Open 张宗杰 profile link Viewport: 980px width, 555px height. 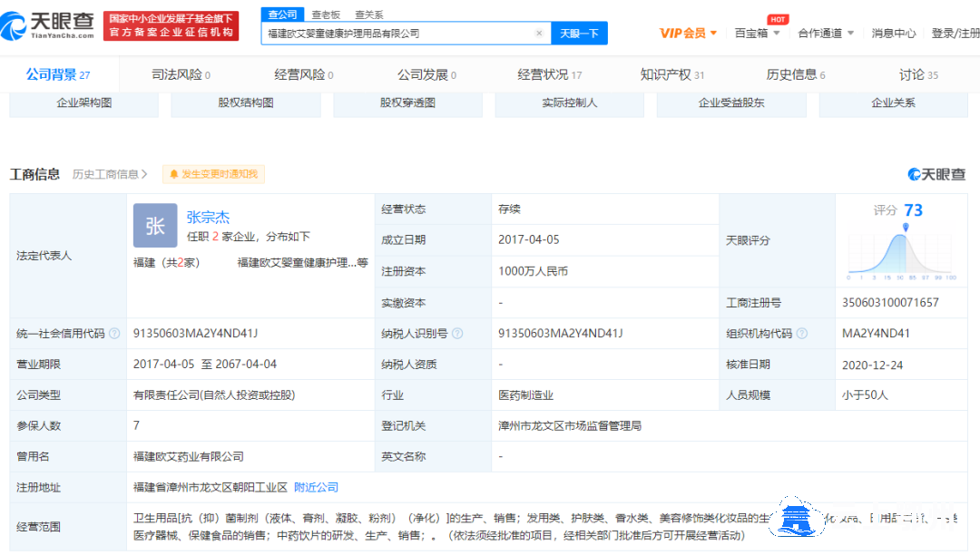tap(208, 217)
